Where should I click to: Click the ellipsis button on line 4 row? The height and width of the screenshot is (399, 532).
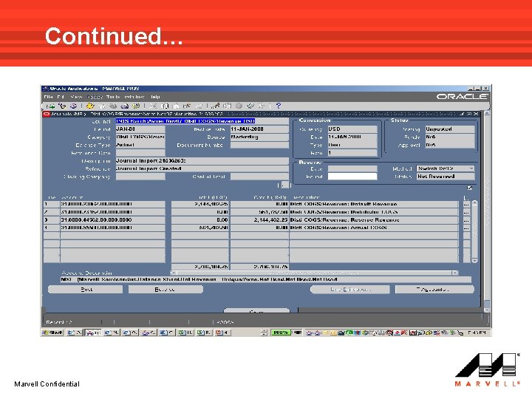466,228
